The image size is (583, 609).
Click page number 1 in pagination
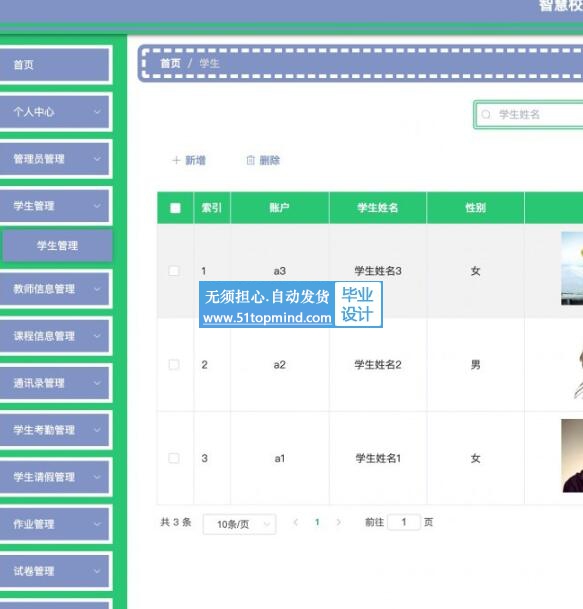tap(317, 522)
